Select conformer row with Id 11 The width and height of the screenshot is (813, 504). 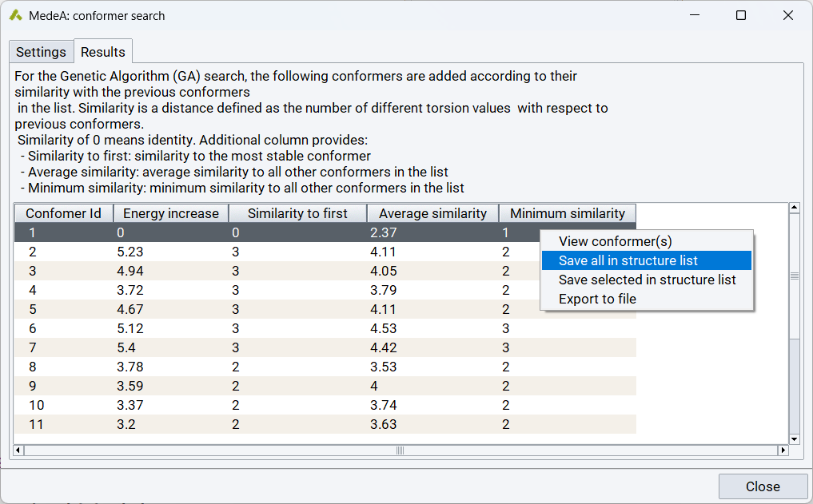pos(325,424)
